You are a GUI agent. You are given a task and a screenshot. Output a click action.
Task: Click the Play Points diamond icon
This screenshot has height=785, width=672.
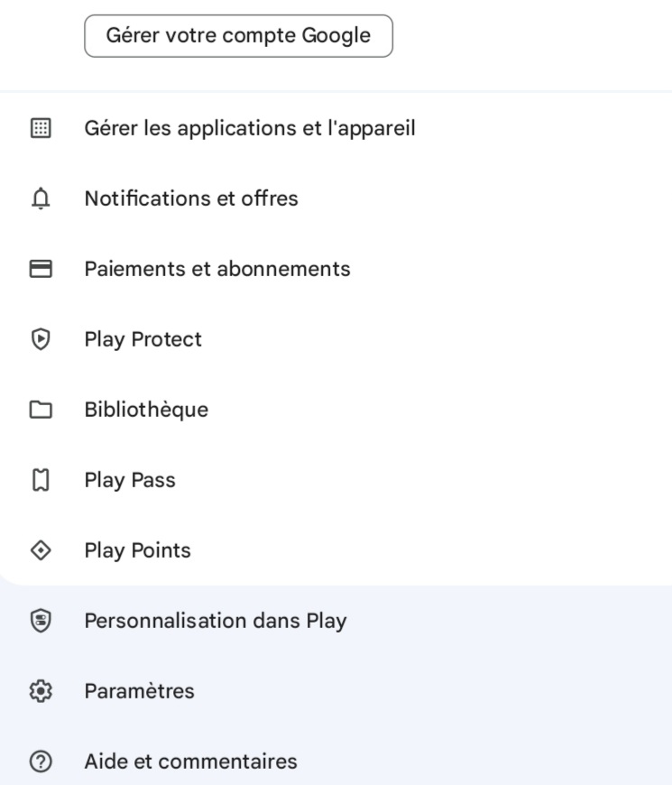click(x=41, y=550)
